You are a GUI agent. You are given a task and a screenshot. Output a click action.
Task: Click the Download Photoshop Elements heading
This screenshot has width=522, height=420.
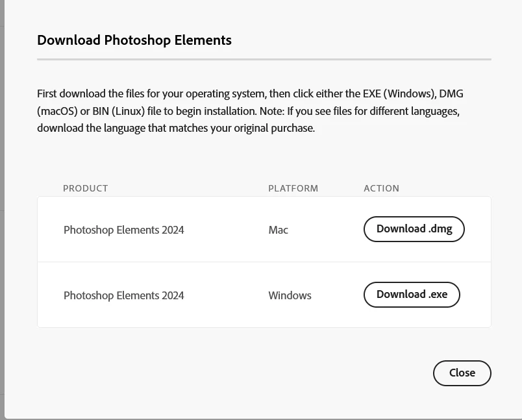pos(134,40)
